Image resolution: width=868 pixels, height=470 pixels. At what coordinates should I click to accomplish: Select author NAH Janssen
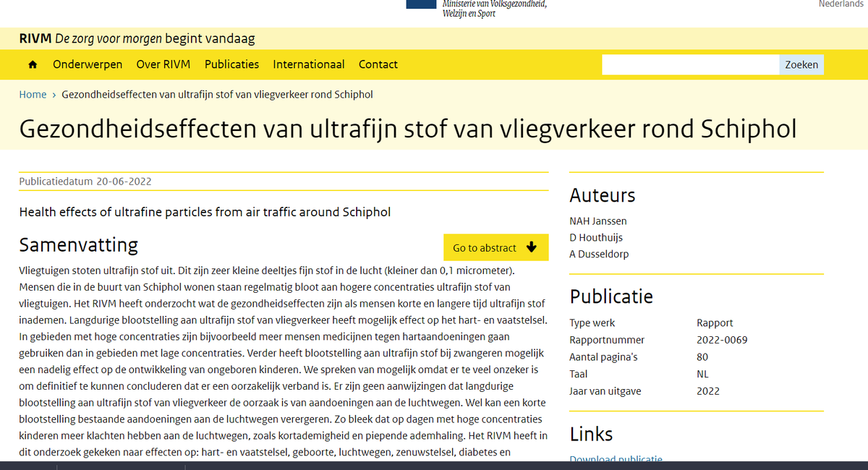(x=597, y=221)
